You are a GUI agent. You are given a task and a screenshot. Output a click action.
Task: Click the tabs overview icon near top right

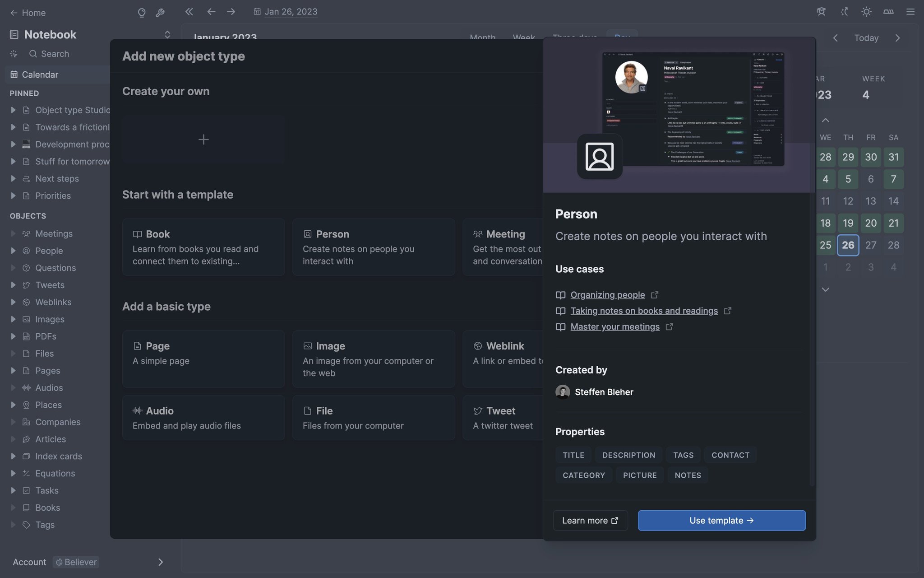(887, 12)
